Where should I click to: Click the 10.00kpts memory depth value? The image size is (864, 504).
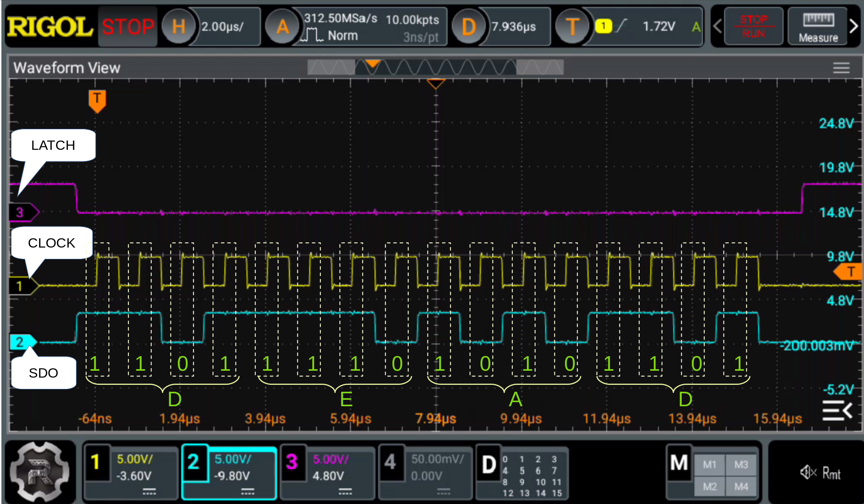click(x=412, y=19)
